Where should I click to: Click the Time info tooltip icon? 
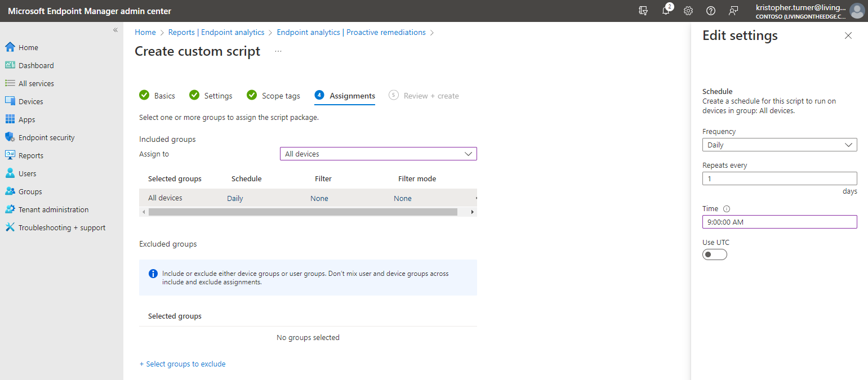pos(726,209)
